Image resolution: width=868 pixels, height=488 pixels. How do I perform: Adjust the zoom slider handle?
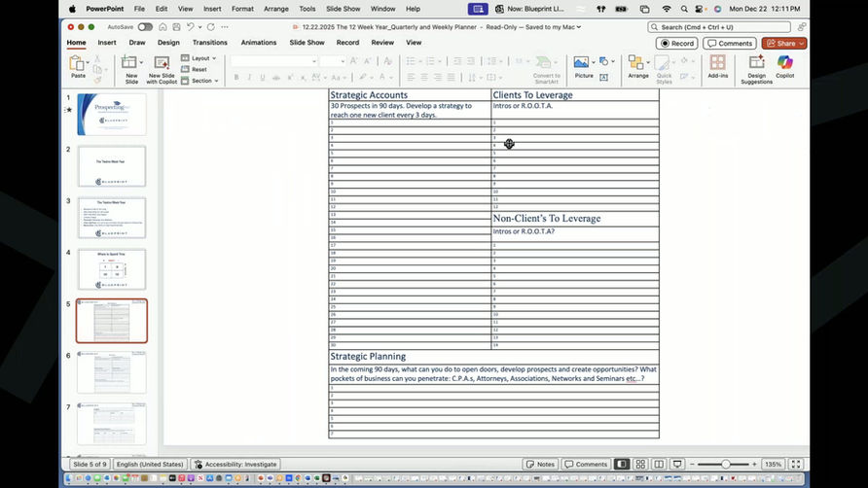point(726,465)
